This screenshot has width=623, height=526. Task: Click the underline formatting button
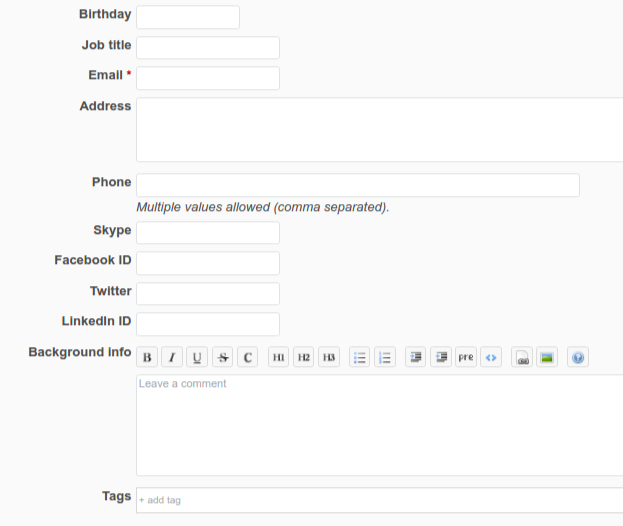197,357
